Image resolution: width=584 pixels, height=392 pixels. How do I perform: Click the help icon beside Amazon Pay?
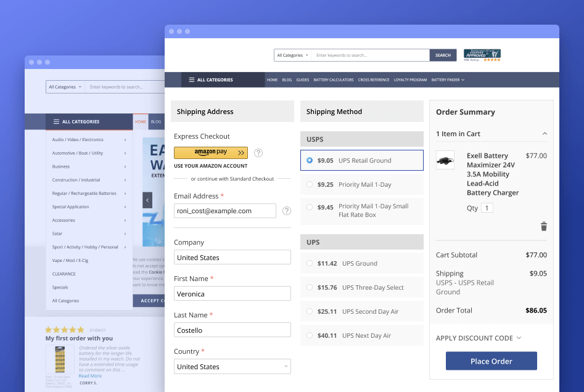258,153
